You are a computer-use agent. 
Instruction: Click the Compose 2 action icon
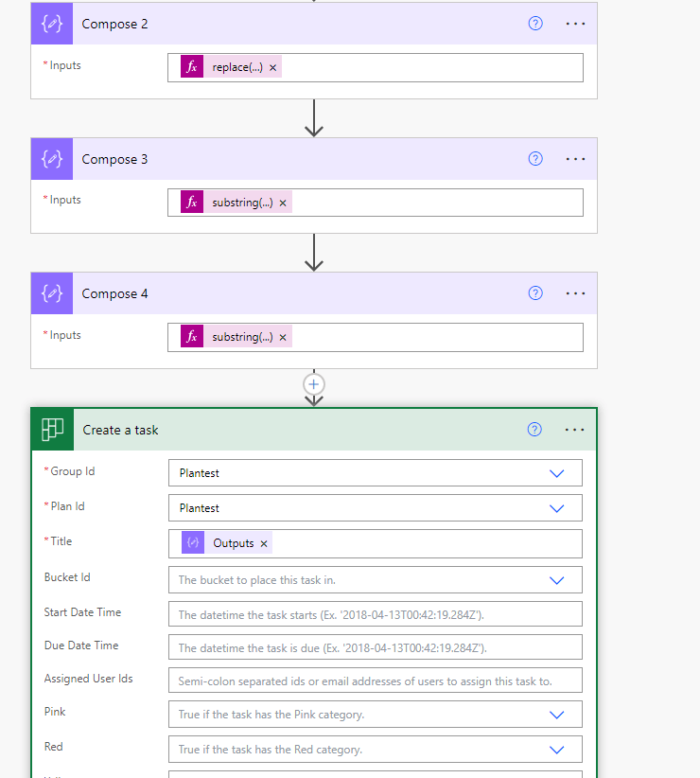[51, 23]
